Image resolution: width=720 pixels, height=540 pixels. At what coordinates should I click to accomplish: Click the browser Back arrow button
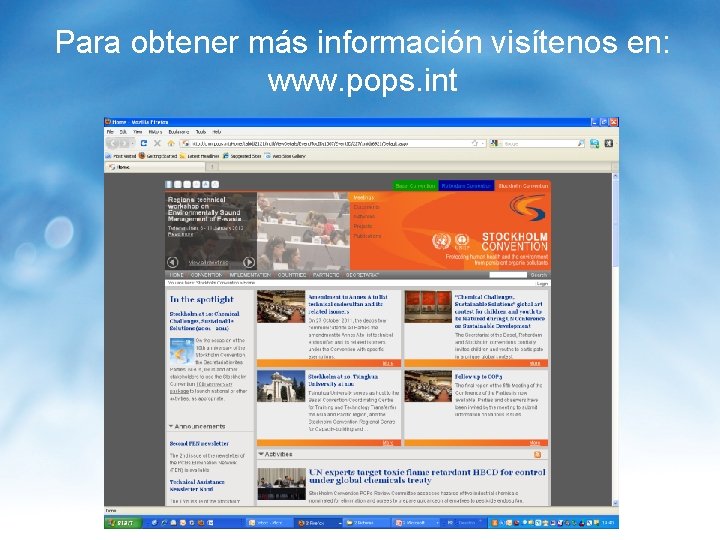pyautogui.click(x=112, y=143)
